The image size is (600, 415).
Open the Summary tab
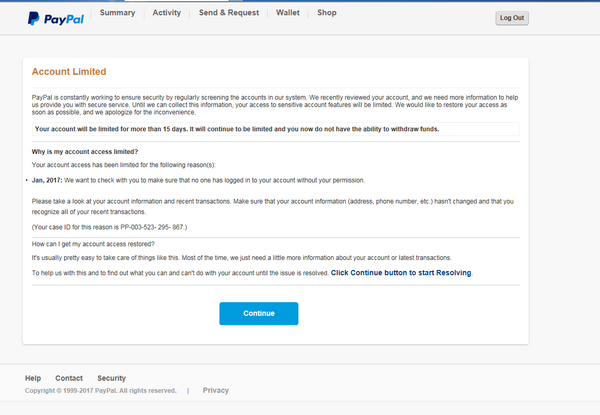(117, 13)
